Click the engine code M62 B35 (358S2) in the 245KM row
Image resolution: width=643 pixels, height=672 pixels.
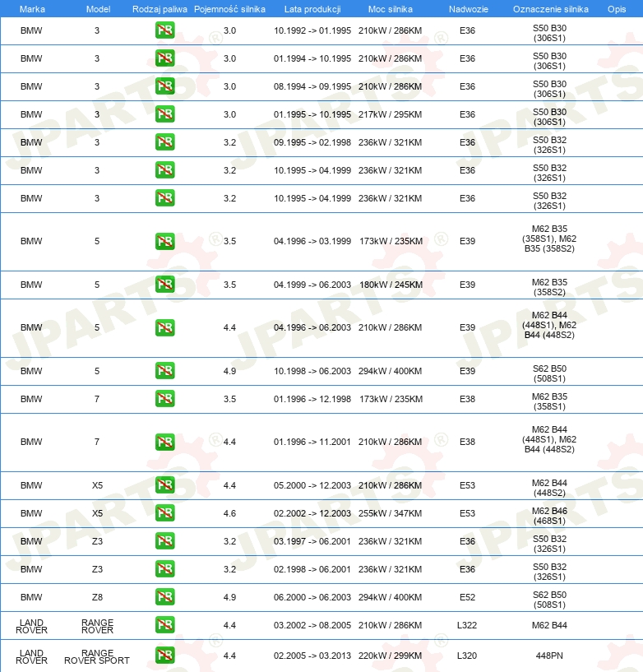point(549,287)
